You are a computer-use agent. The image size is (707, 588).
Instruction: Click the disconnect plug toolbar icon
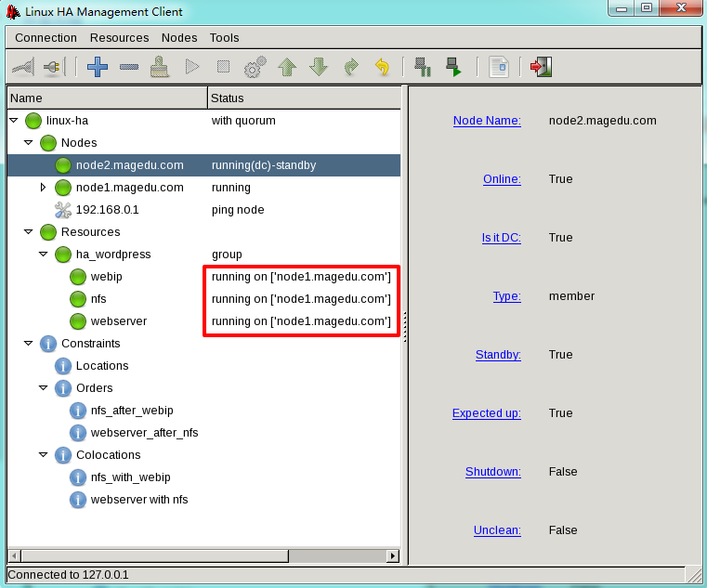54,67
